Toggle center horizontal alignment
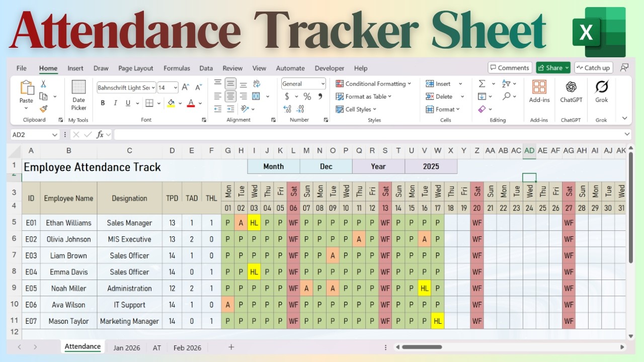The image size is (644, 362). click(230, 96)
